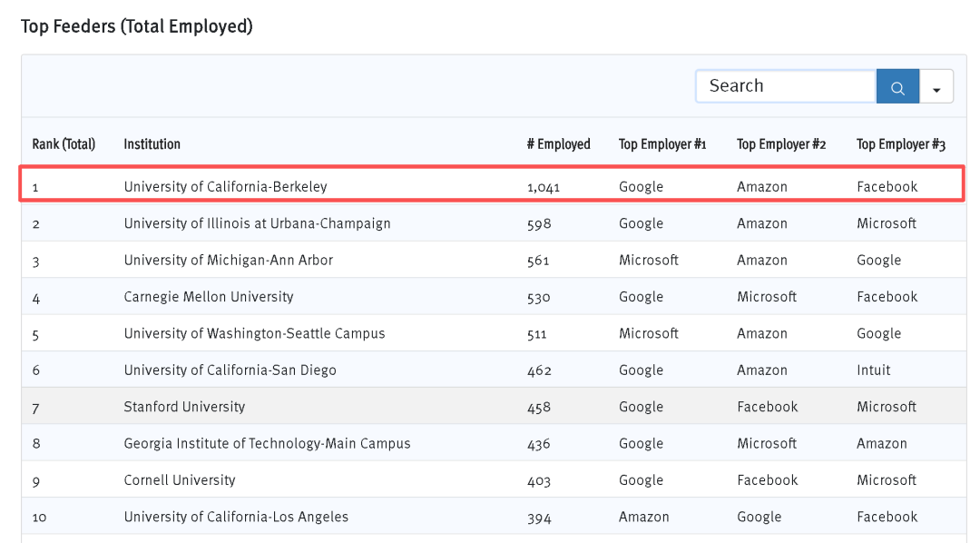Click the Top Feeders (Total Employed) heading
Image resolution: width=980 pixels, height=543 pixels.
(x=137, y=26)
